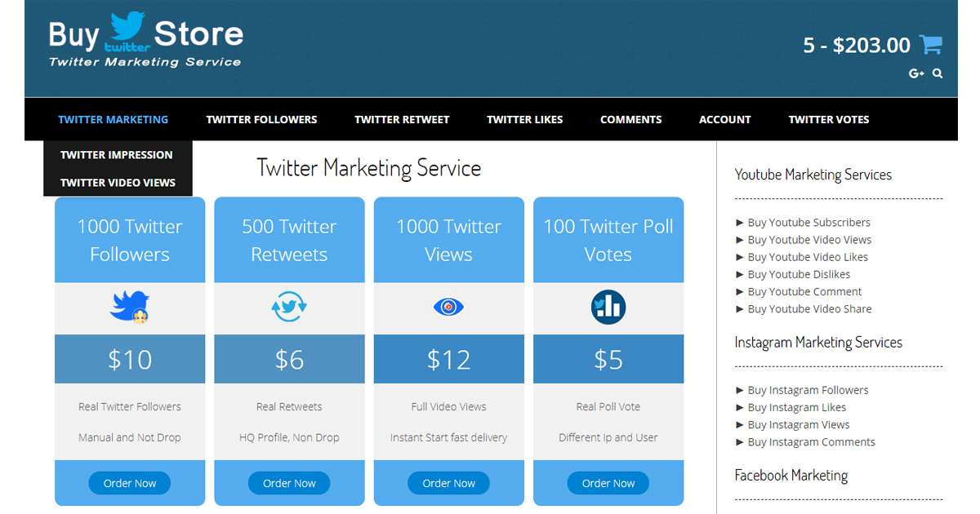Open the search magnifier icon
The width and height of the screenshot is (980, 514).
click(x=938, y=73)
